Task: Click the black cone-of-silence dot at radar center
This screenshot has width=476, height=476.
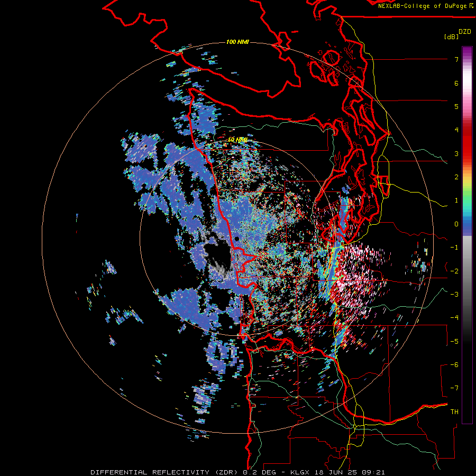Action: click(236, 239)
